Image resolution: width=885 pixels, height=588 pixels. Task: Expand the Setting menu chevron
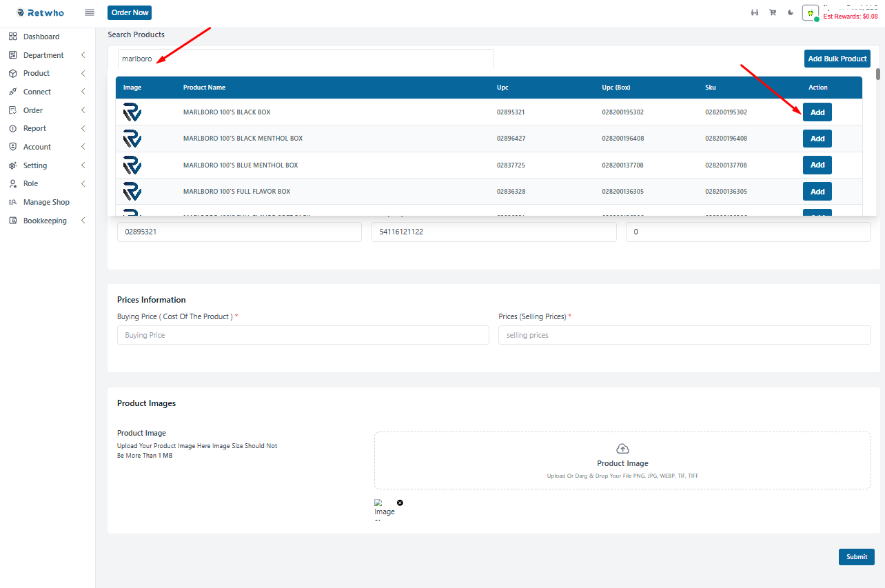[x=83, y=165]
